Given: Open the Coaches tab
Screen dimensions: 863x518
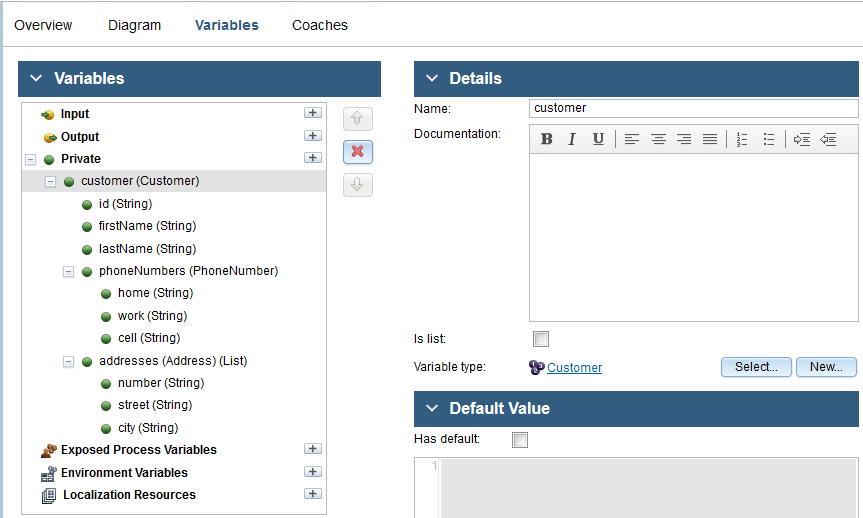Looking at the screenshot, I should click(x=320, y=25).
